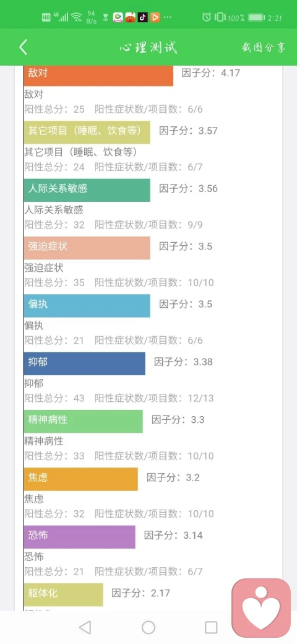Screen dimensions: 297x644
Task: Select the pink 强迫症状 bar
Action: [87, 248]
